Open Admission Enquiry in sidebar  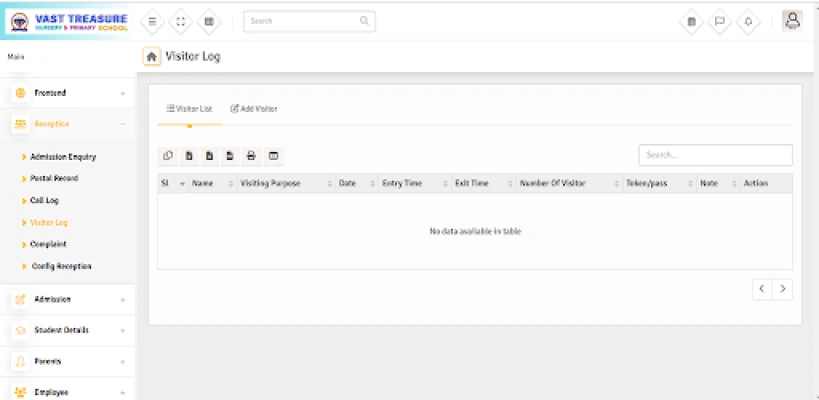click(63, 157)
